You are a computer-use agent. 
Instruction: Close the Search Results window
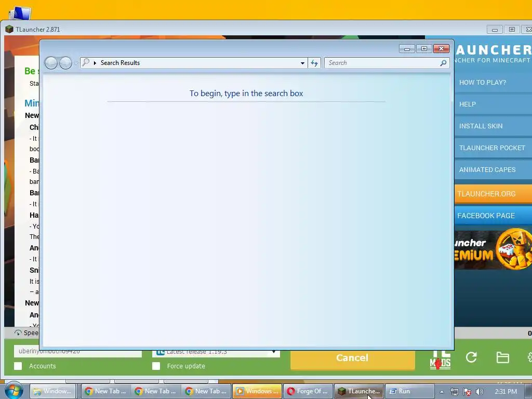(x=441, y=48)
